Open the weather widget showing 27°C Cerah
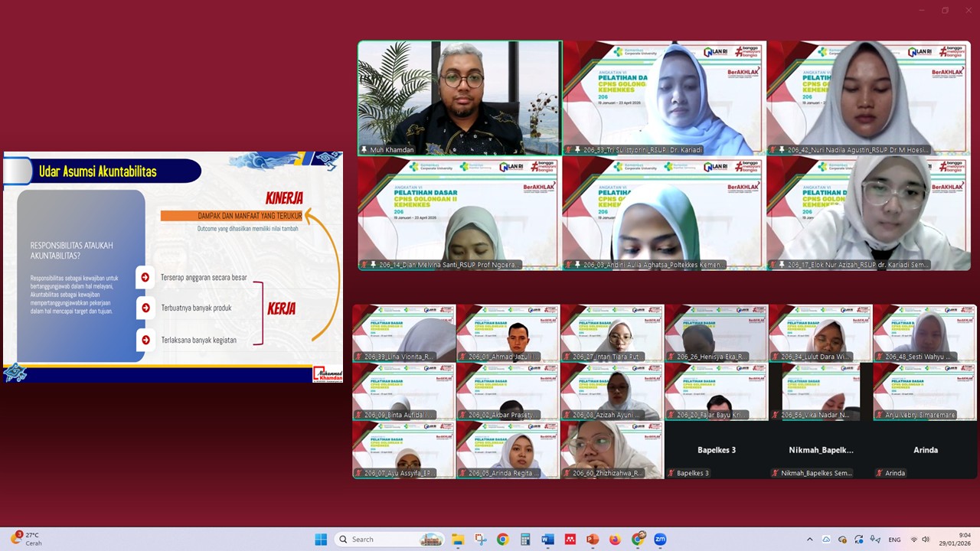The width and height of the screenshot is (980, 551). (27, 540)
